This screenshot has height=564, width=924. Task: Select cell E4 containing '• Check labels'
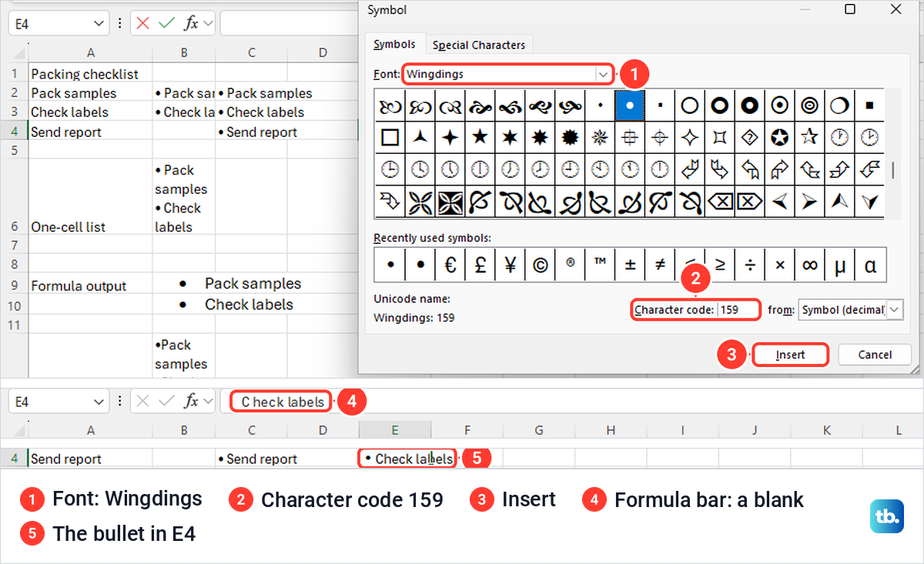point(395,459)
